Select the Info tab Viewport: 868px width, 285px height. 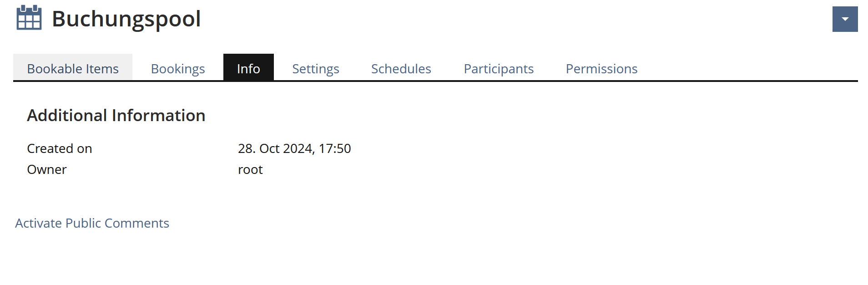click(x=248, y=68)
